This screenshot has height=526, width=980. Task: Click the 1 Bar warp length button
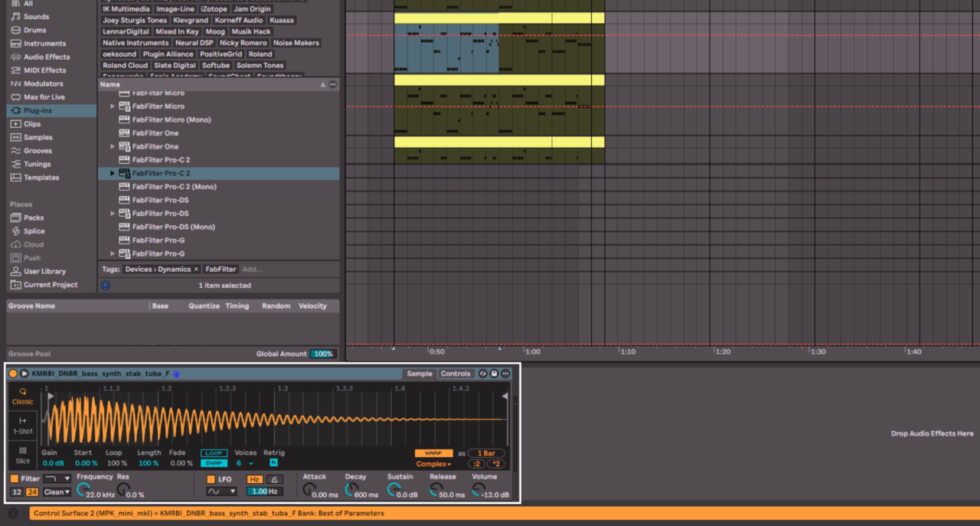(x=486, y=453)
